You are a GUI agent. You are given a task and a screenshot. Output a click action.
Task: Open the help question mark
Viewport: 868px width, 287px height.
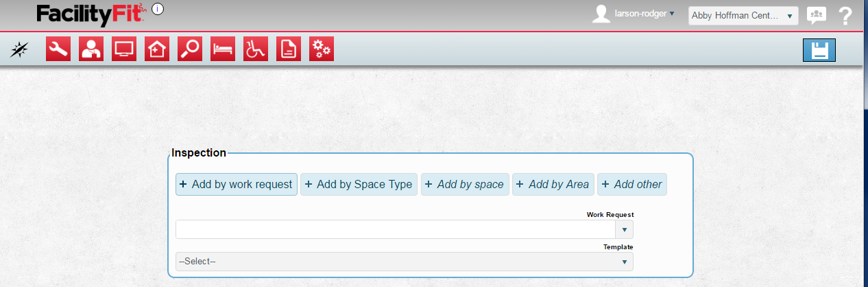coord(845,16)
